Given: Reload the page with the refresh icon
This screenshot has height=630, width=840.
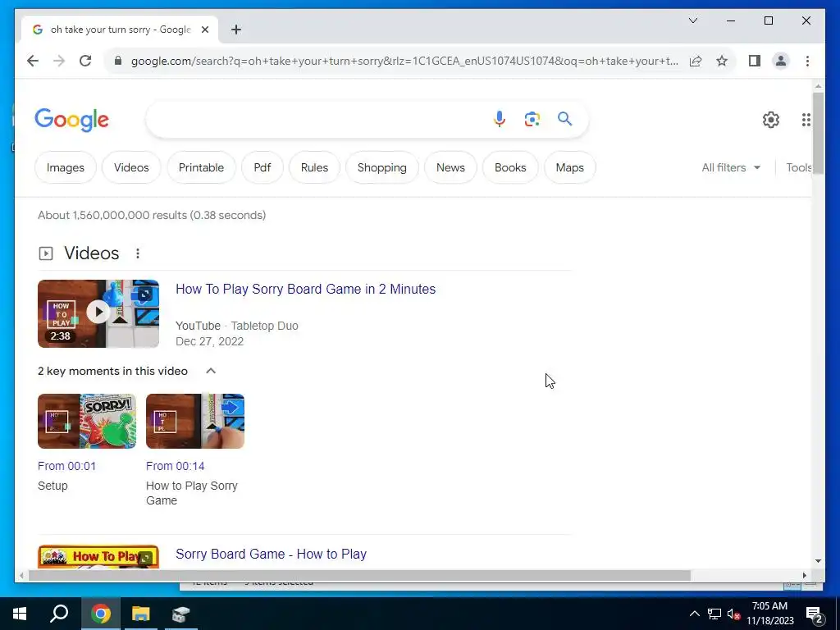Looking at the screenshot, I should [85, 61].
